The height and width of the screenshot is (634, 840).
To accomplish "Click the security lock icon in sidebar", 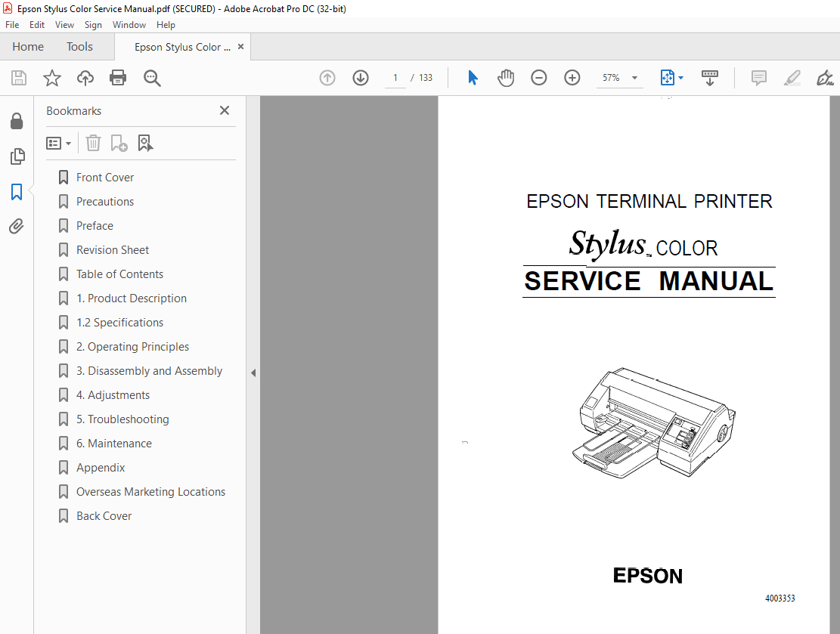I will click(x=17, y=121).
